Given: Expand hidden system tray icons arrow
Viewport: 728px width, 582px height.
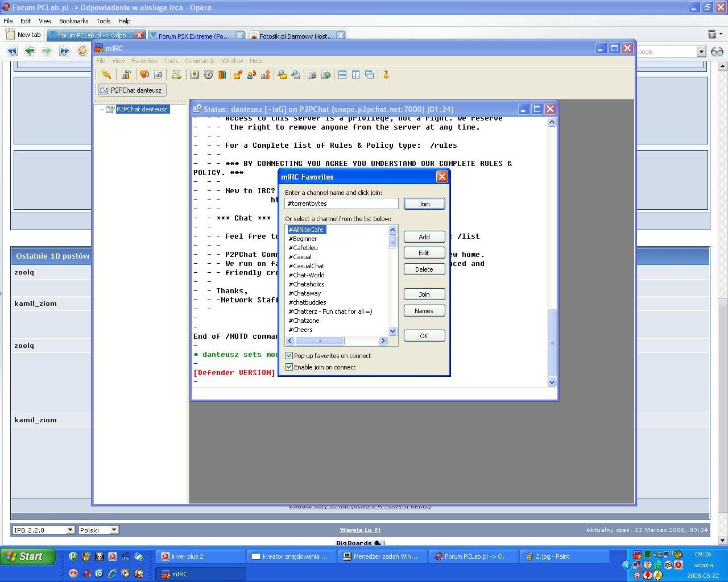Looking at the screenshot, I should pos(627,565).
